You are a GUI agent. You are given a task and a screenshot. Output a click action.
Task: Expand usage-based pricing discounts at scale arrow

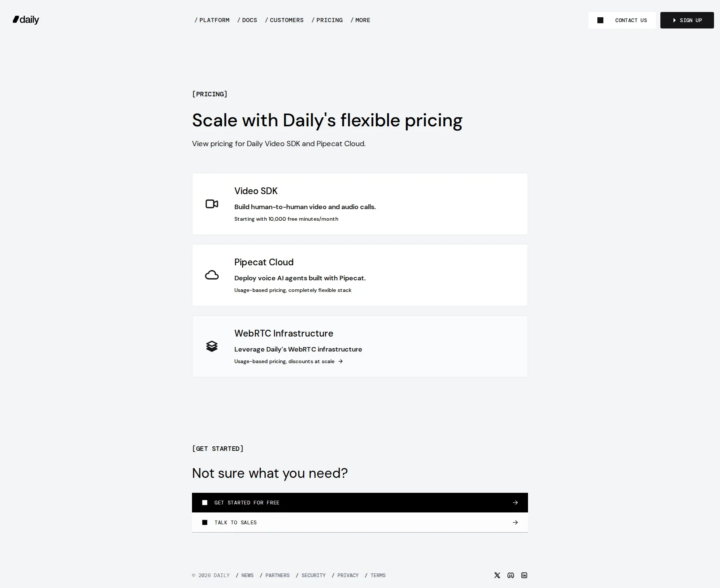(340, 361)
